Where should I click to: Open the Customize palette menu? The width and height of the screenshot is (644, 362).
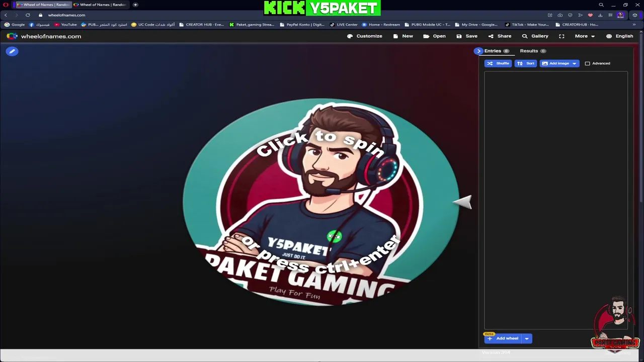(365, 36)
